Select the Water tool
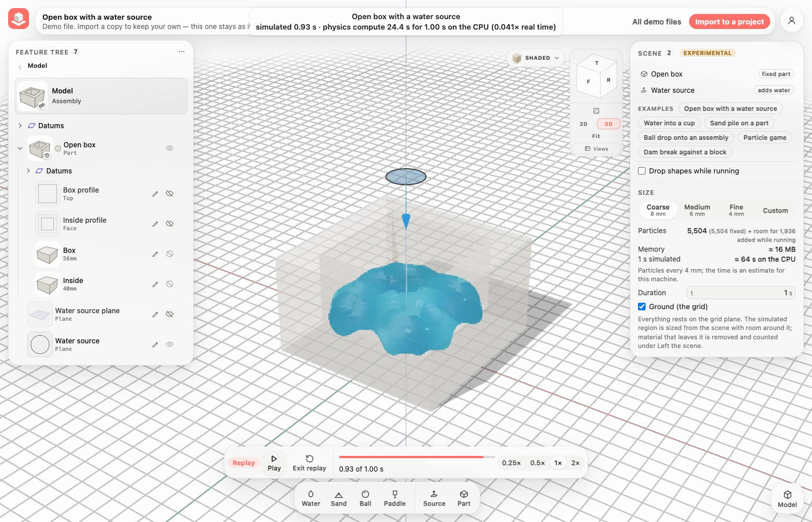Viewport: 812px width, 522px height. (x=311, y=498)
